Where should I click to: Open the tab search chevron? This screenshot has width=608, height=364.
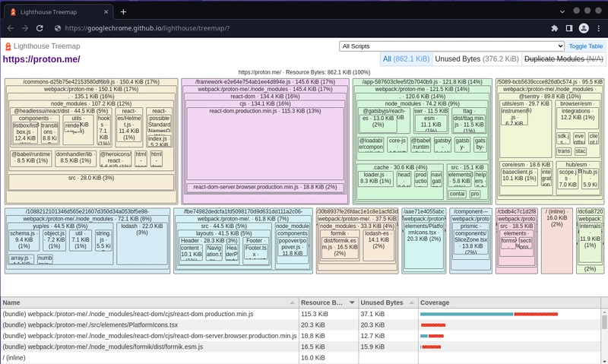click(562, 11)
